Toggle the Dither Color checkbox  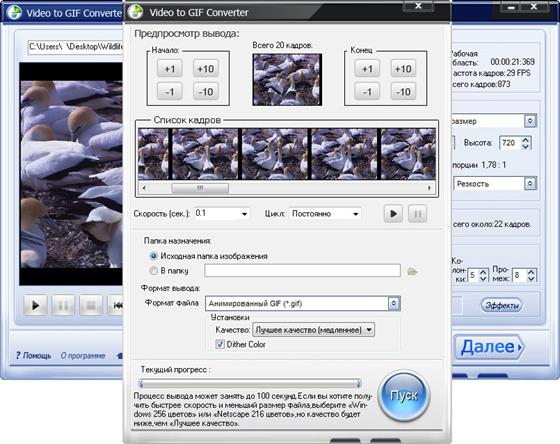point(220,344)
